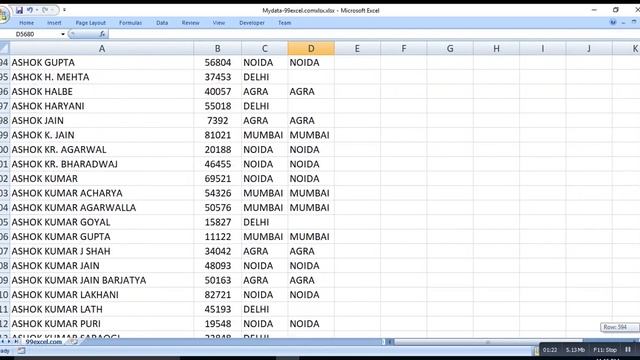Select the 99excel.com sheet tab
This screenshot has height=360, width=640.
pyautogui.click(x=44, y=342)
